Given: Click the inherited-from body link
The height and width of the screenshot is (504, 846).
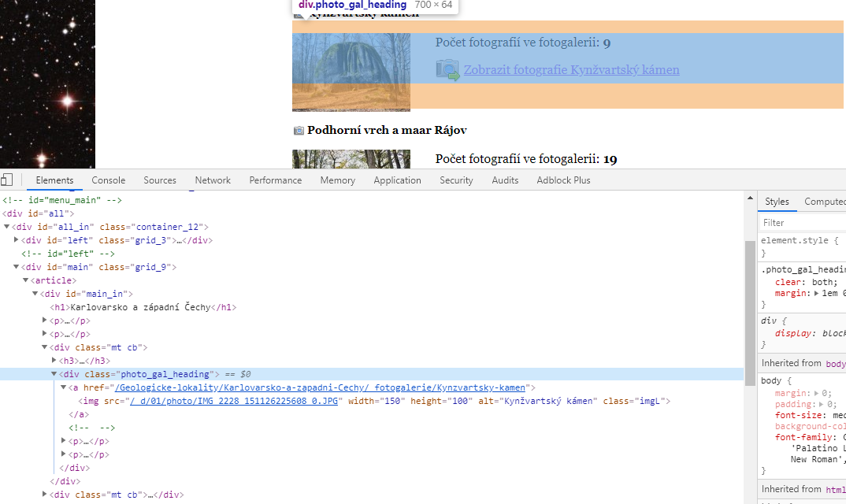Looking at the screenshot, I should (836, 364).
